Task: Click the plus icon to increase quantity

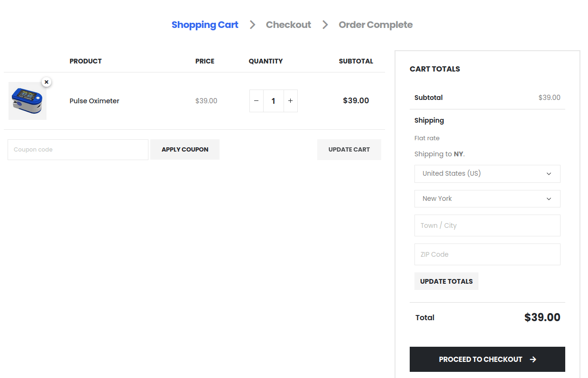Action: (x=291, y=100)
